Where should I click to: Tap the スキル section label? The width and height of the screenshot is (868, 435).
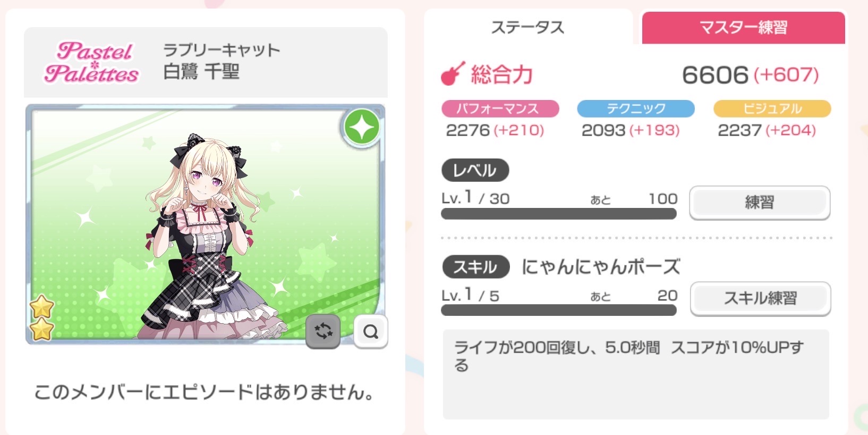click(475, 267)
